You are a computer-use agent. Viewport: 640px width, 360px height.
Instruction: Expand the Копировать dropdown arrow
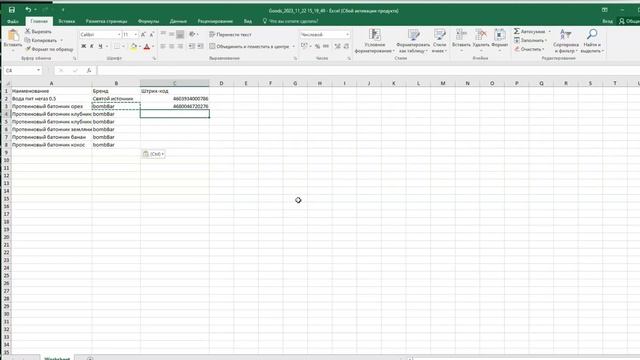tap(62, 40)
